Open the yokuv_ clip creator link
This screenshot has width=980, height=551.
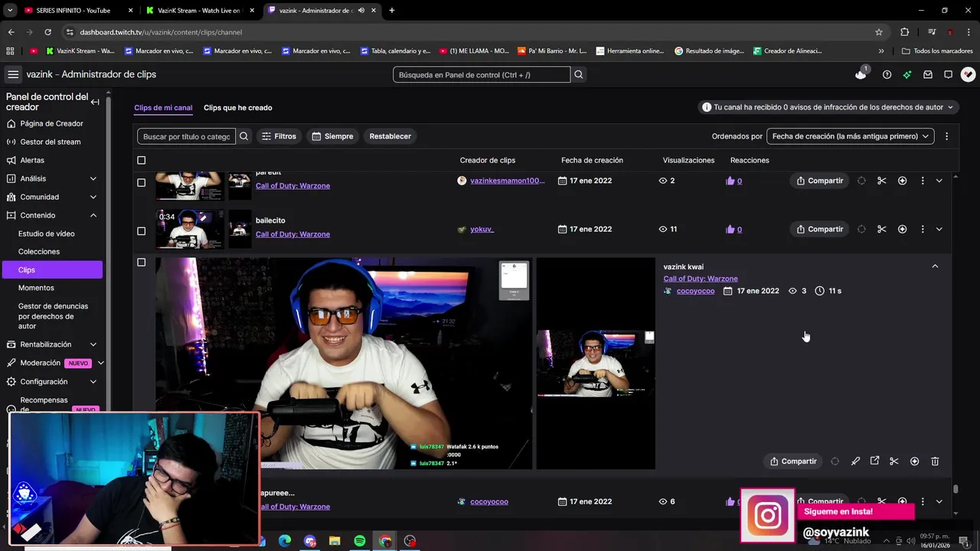(482, 229)
